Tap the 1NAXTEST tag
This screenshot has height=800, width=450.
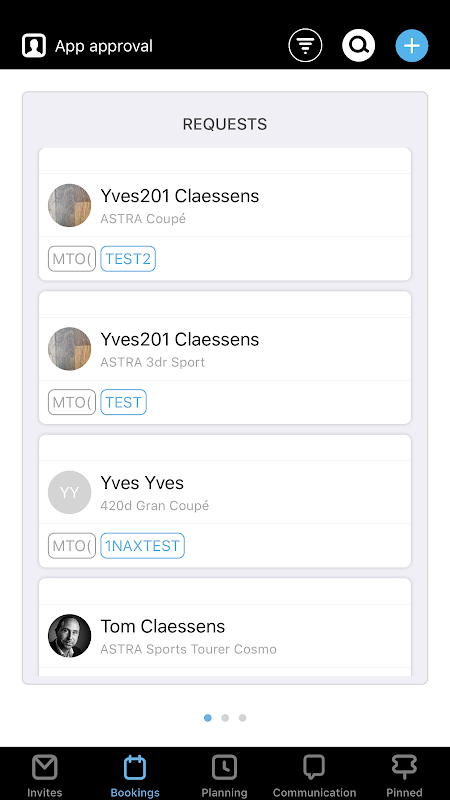pos(142,546)
